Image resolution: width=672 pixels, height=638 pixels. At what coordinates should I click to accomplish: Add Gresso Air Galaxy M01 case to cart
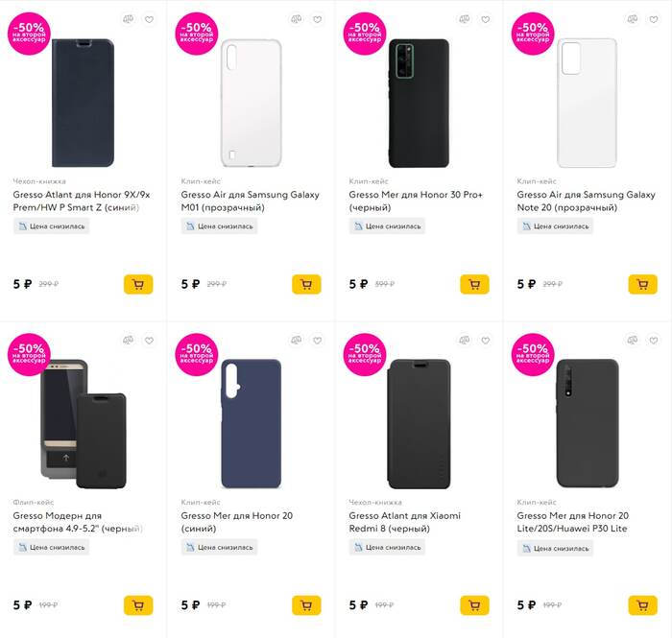306,285
